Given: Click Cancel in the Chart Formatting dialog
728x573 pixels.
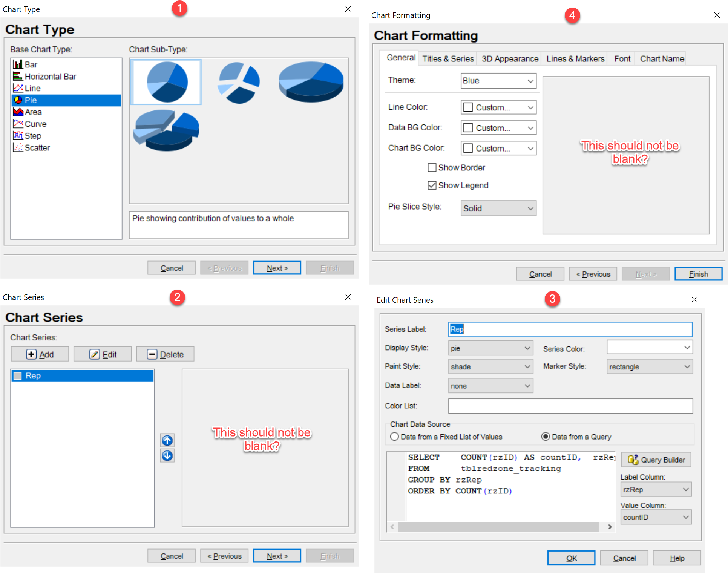Looking at the screenshot, I should tap(540, 274).
